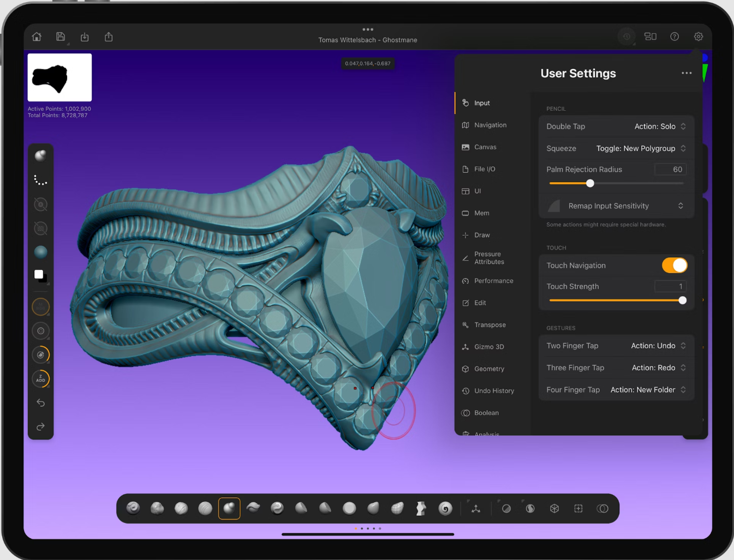This screenshot has width=734, height=560.
Task: Select the currently active sphere brush tool
Action: tap(229, 508)
